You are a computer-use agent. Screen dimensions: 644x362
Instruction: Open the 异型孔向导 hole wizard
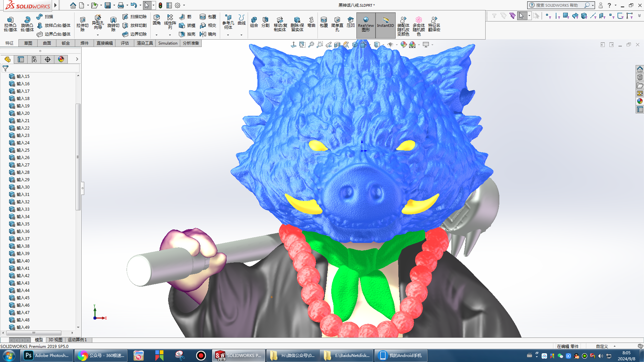tap(98, 23)
